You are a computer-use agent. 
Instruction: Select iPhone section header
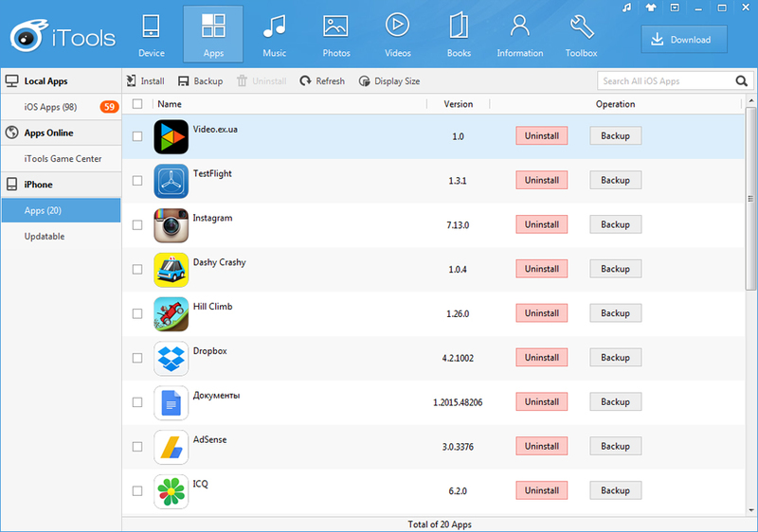click(x=61, y=185)
